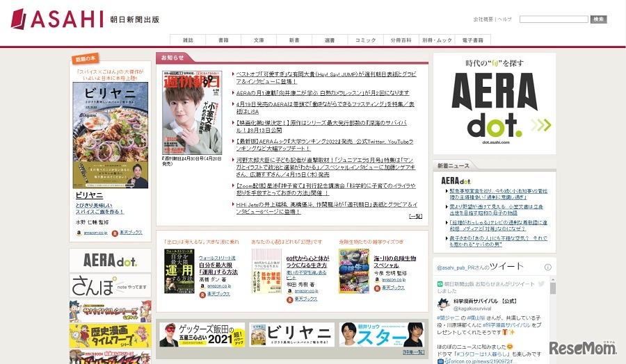Click the Twitter bird icon in tweet
This screenshot has height=364, width=626.
tap(541, 284)
